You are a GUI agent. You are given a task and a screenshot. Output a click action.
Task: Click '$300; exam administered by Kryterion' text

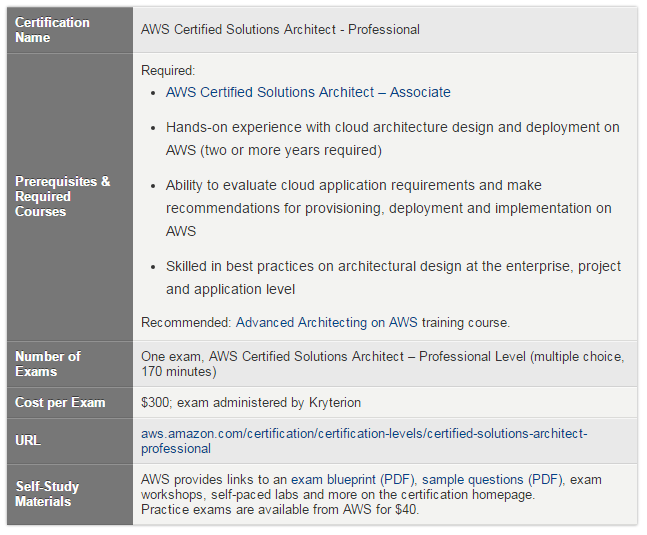pyautogui.click(x=251, y=403)
